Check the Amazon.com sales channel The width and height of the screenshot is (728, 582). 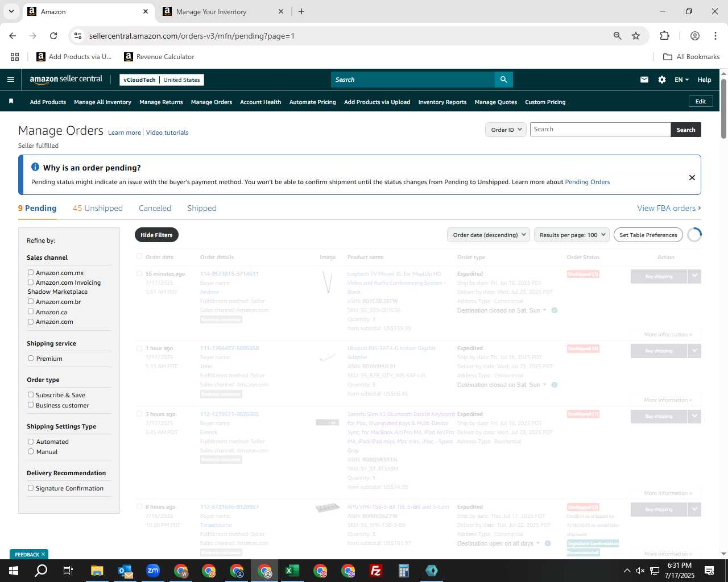tap(31, 321)
